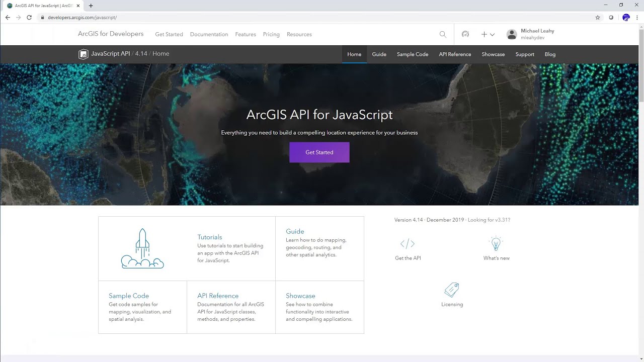
Task: Open the API Reference card link
Action: click(218, 296)
